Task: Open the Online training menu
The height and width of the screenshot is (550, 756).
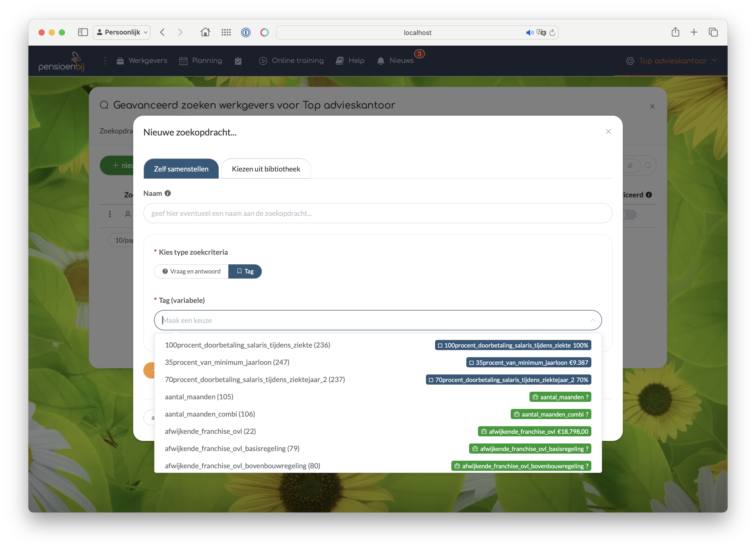Action: click(x=291, y=61)
